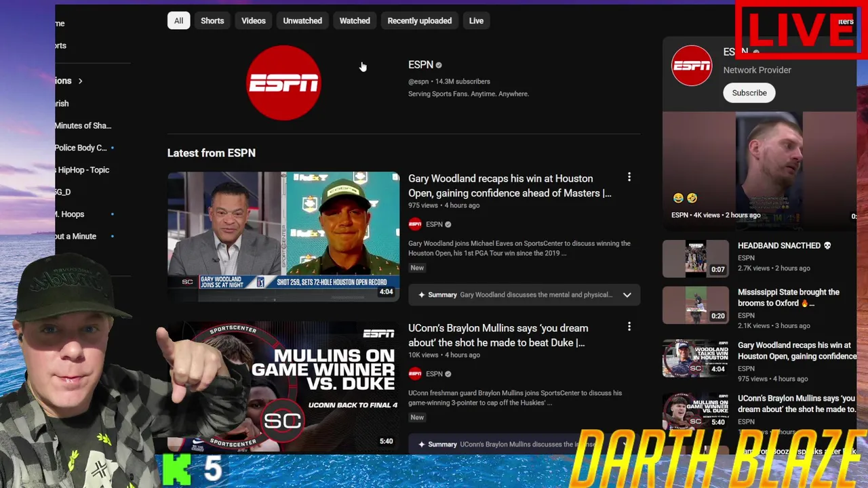
Task: Open Mississippi State brought the brooms title
Action: [x=789, y=298]
